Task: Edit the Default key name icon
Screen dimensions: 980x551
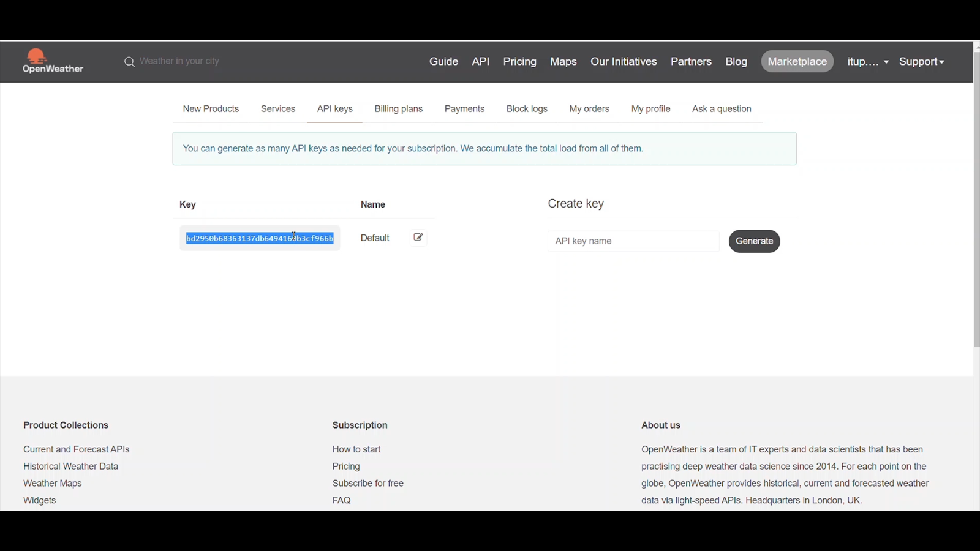Action: 418,238
